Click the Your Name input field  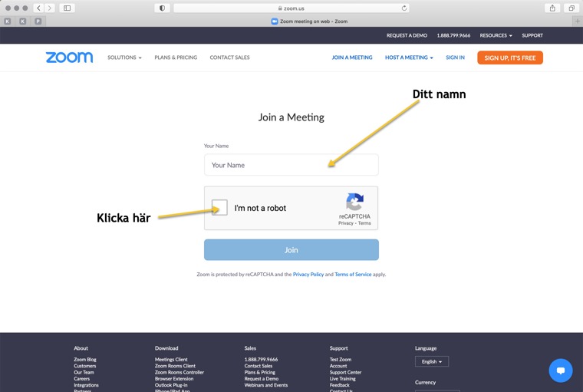coord(291,165)
